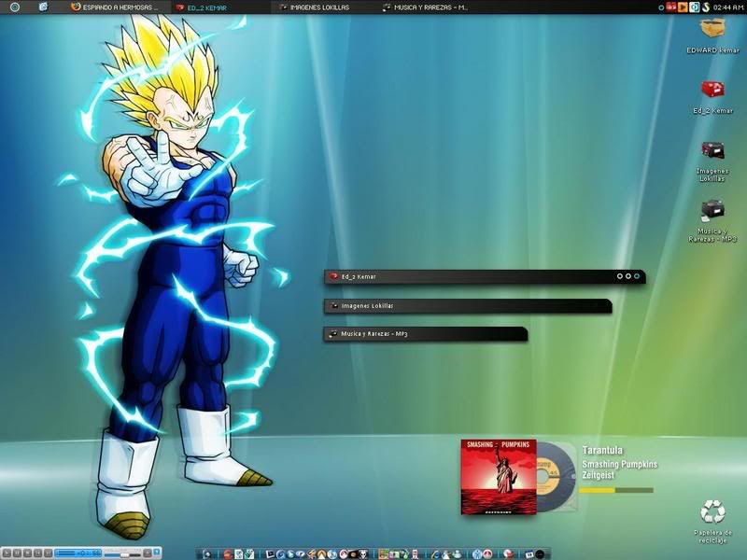Click the blue button at mini player end

coord(157,553)
